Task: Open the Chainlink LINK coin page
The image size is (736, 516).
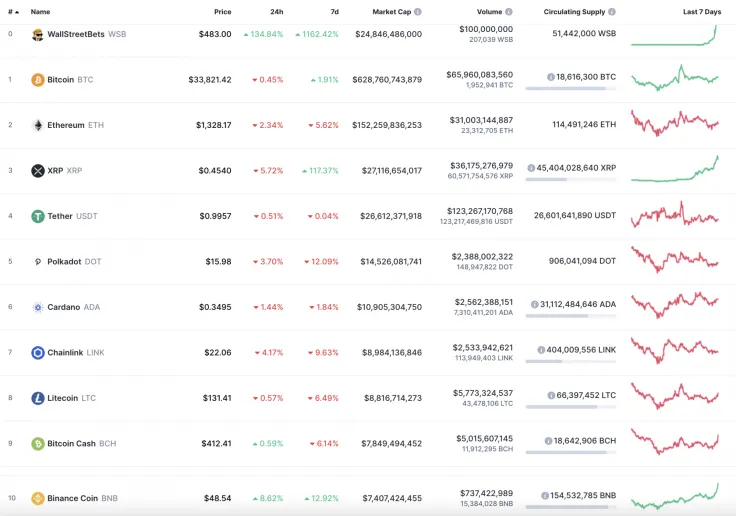Action: (x=76, y=353)
